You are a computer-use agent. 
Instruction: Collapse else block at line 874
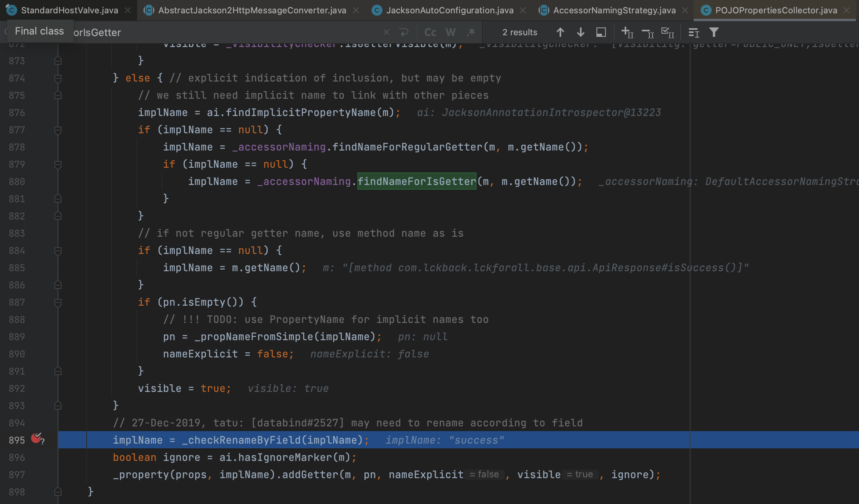coord(58,78)
